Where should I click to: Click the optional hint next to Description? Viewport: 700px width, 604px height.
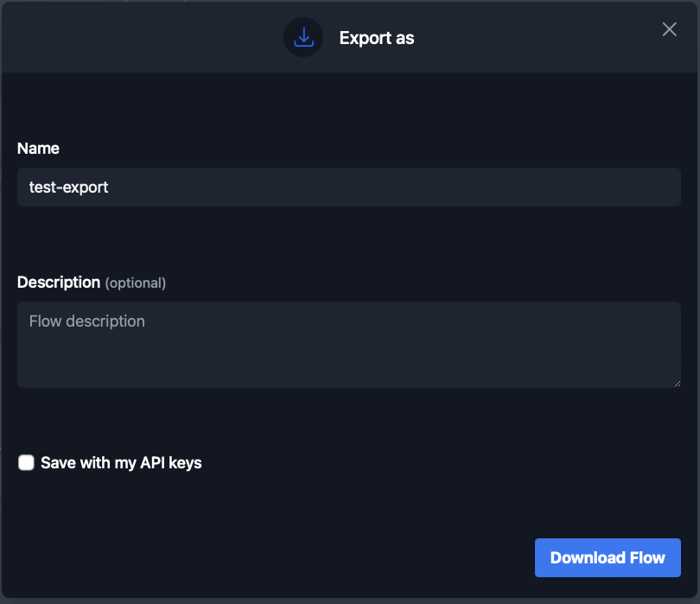click(x=133, y=283)
